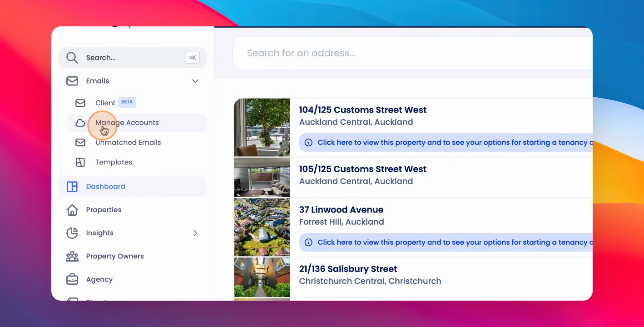Click the Dashboard panel icon
644x327 pixels.
pyautogui.click(x=72, y=187)
